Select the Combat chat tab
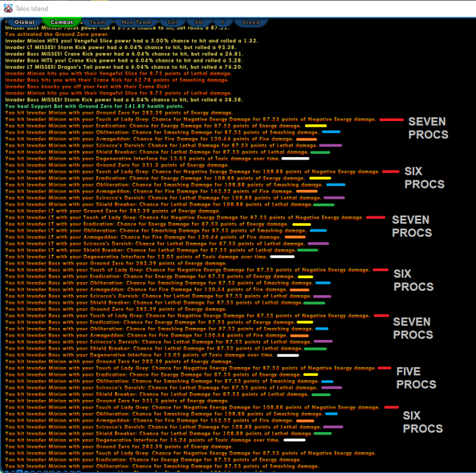The height and width of the screenshot is (473, 476). point(61,22)
